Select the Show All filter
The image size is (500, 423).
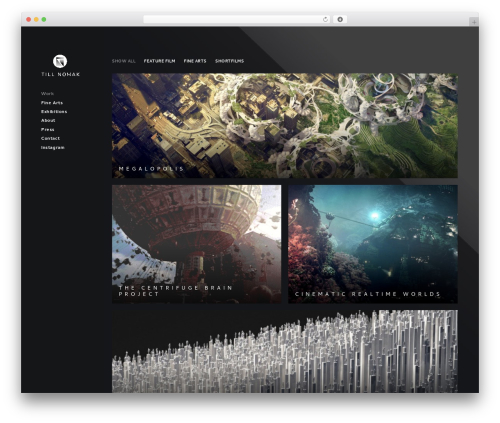pos(124,61)
